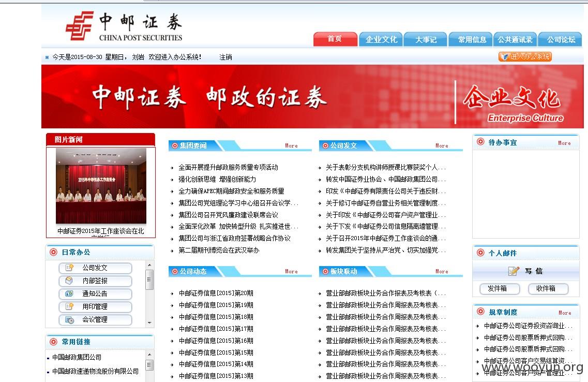The image size is (588, 382).
Task: Click the 日常办公 panel header
Action: [x=100, y=252]
